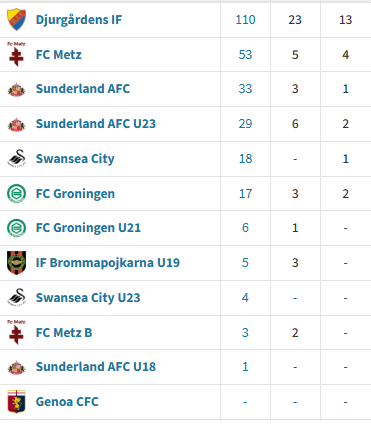The height and width of the screenshot is (426, 371).
Task: Open the Djurgårdens IF club link
Action: tap(79, 20)
